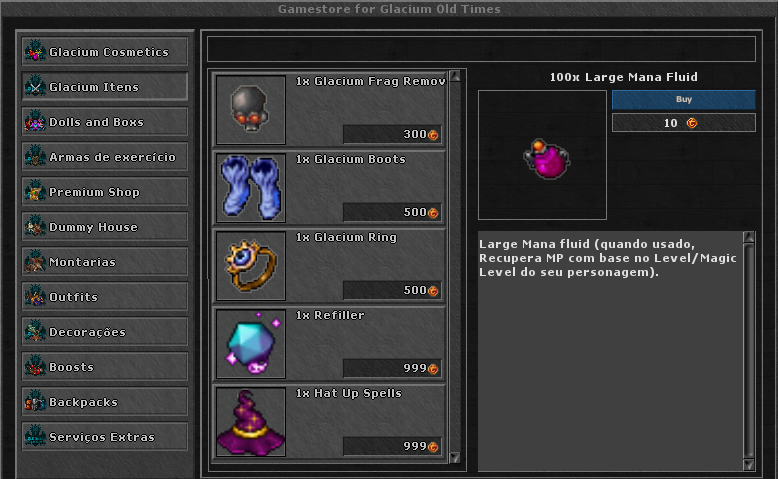Select the Backpacks category
This screenshot has width=778, height=479.
tap(105, 402)
